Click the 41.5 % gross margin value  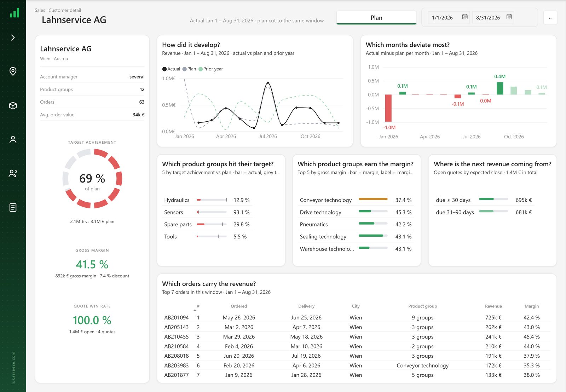(92, 264)
